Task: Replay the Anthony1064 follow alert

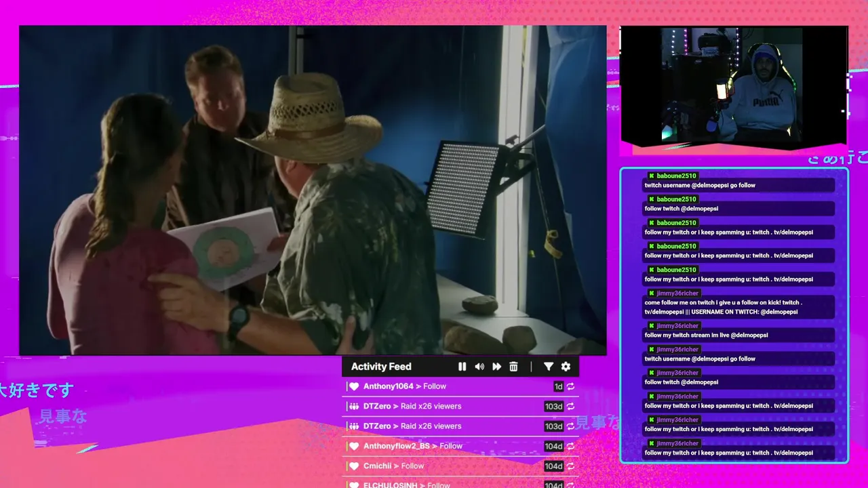Action: point(571,386)
